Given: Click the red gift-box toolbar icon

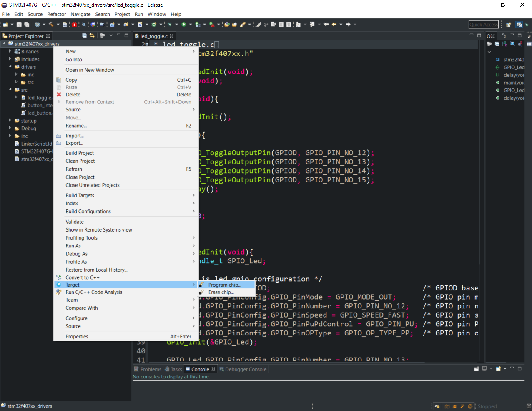Looking at the screenshot, I should coord(74,25).
